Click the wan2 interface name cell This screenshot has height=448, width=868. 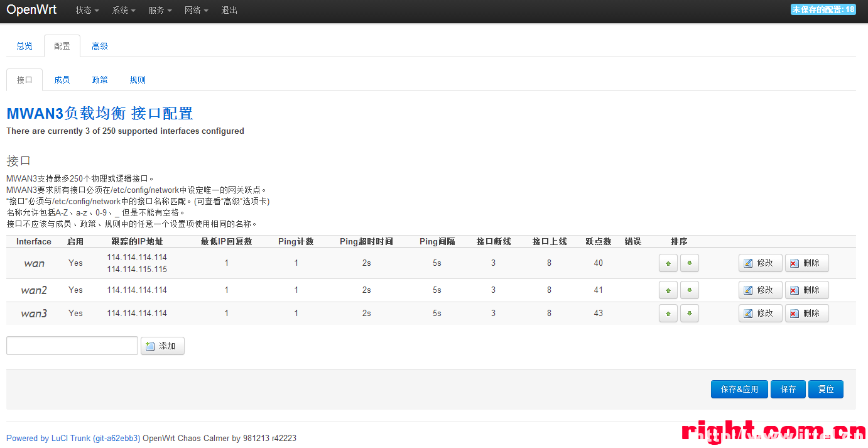[x=34, y=290]
